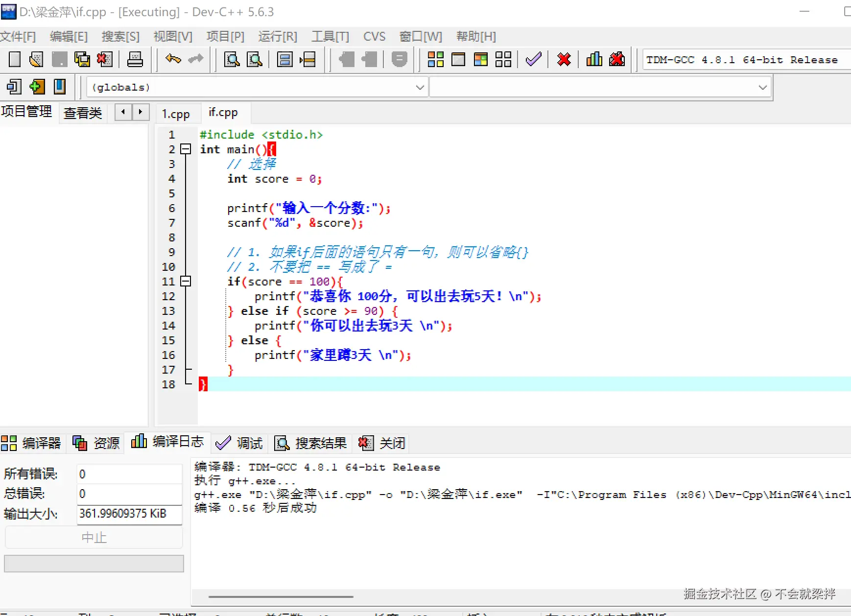This screenshot has width=851, height=616.
Task: Click the 关闭 bottom panel tab
Action: coord(382,443)
